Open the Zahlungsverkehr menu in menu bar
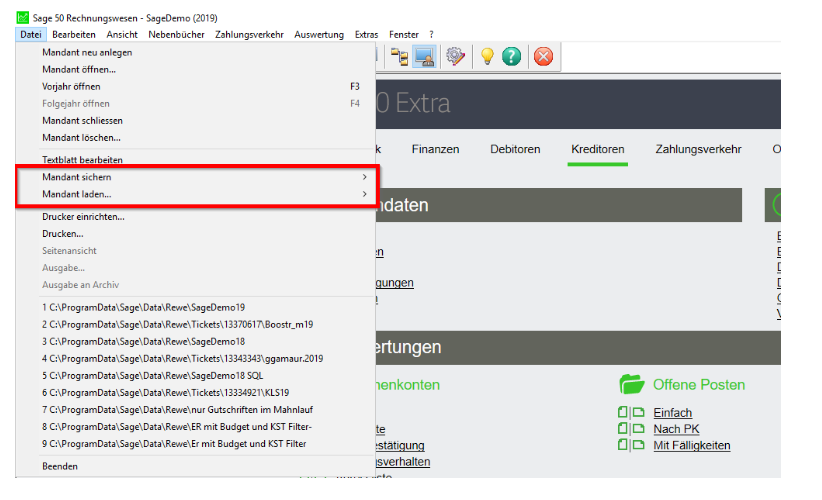The image size is (822, 500). tap(250, 35)
